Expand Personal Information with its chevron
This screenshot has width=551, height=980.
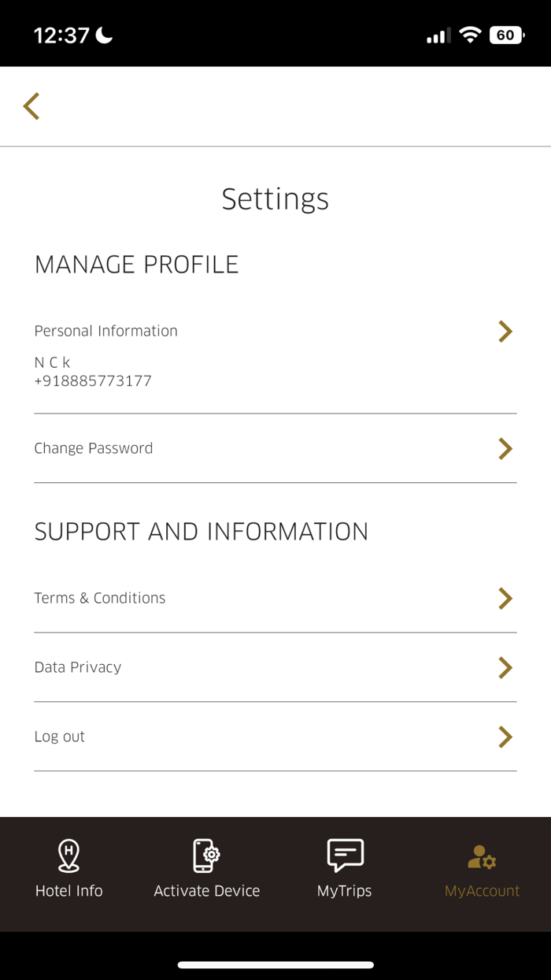[505, 332]
